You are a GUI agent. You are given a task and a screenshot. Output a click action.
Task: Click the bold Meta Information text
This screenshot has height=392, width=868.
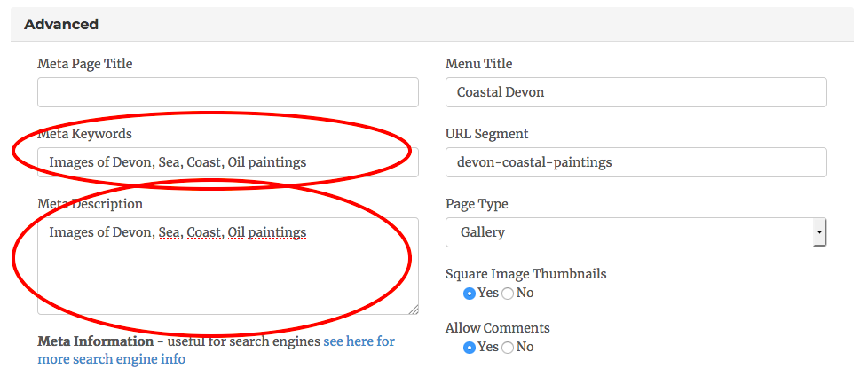point(95,341)
